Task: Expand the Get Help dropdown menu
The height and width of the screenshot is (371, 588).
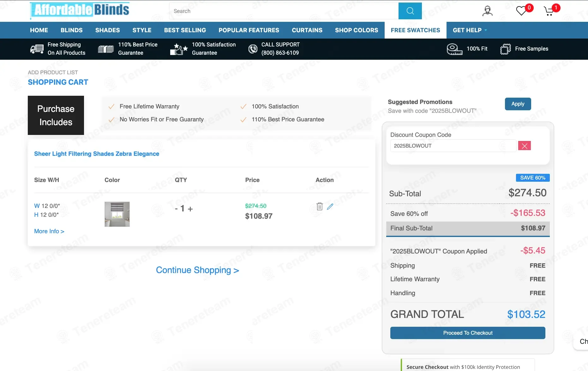Action: (x=470, y=30)
